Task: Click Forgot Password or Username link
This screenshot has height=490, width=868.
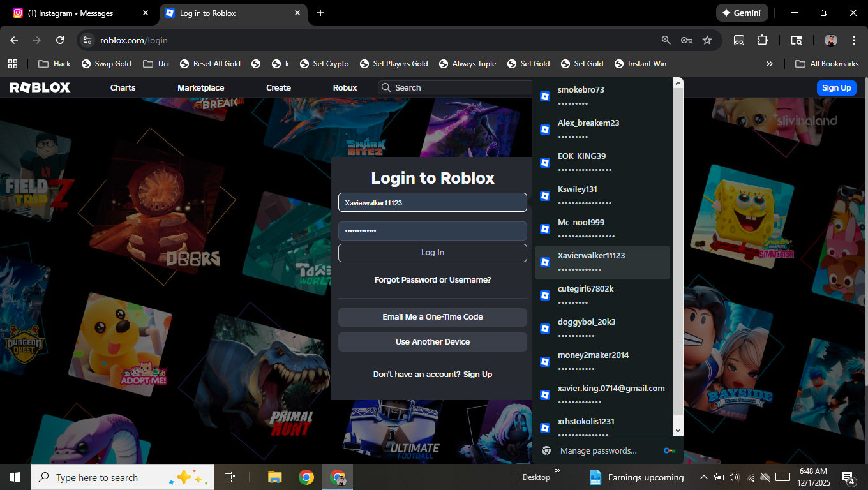Action: (433, 279)
